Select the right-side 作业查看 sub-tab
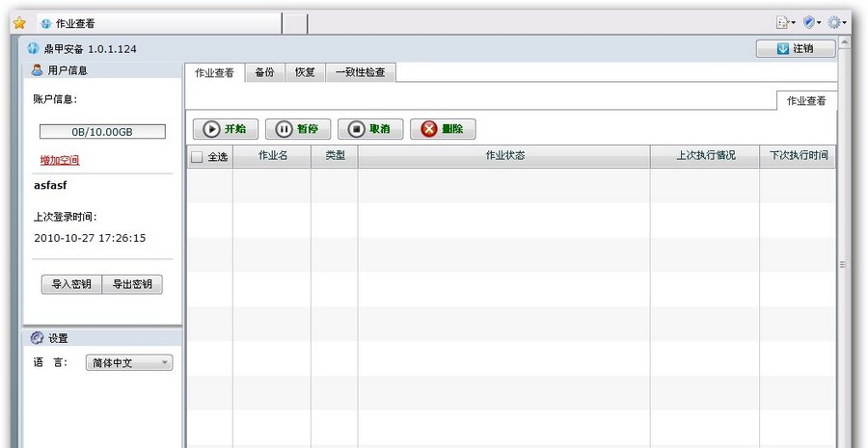The image size is (868, 448). [806, 100]
